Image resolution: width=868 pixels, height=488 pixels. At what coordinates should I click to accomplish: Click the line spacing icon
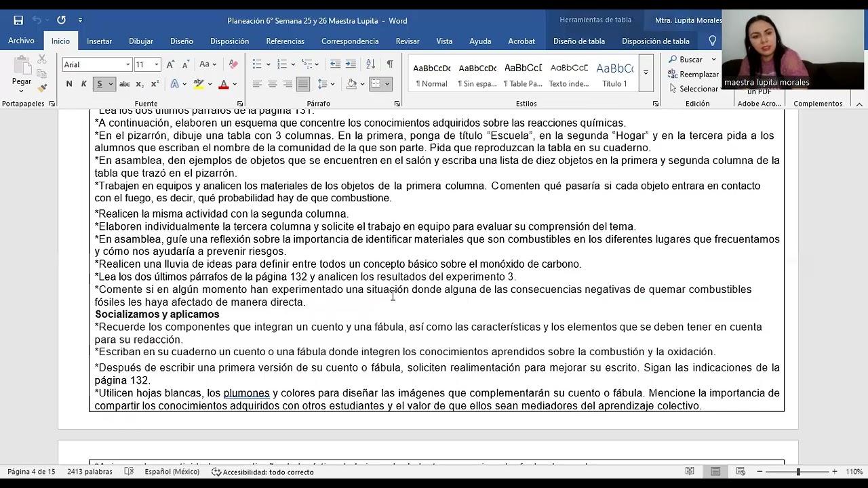pos(323,84)
